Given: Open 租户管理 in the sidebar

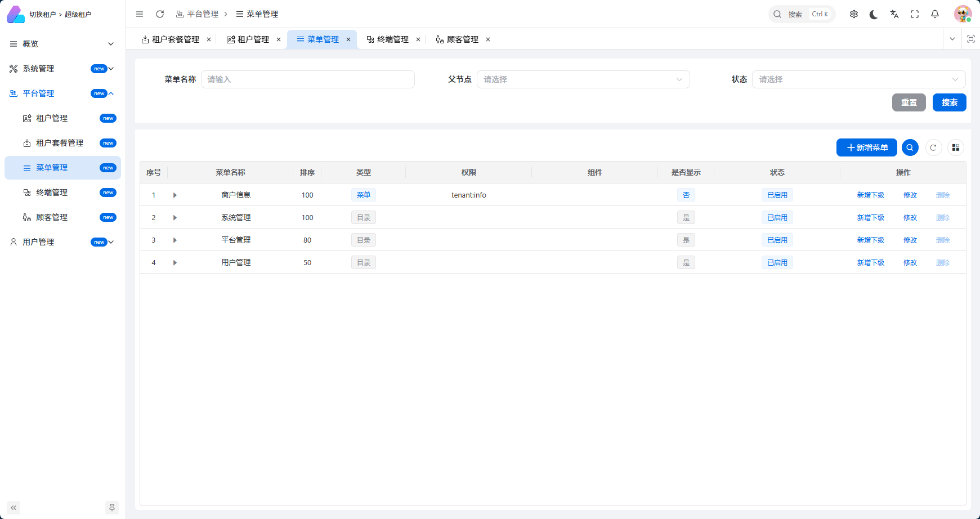Looking at the screenshot, I should tap(62, 118).
